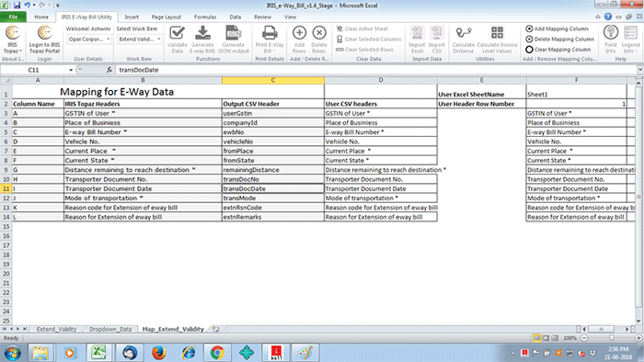Run the Validate Data function
Screen dimensions: 644x362
click(177, 40)
